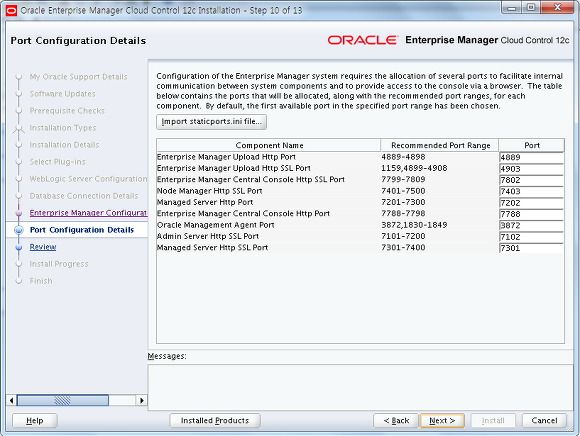Click the disabled Install button

click(493, 420)
